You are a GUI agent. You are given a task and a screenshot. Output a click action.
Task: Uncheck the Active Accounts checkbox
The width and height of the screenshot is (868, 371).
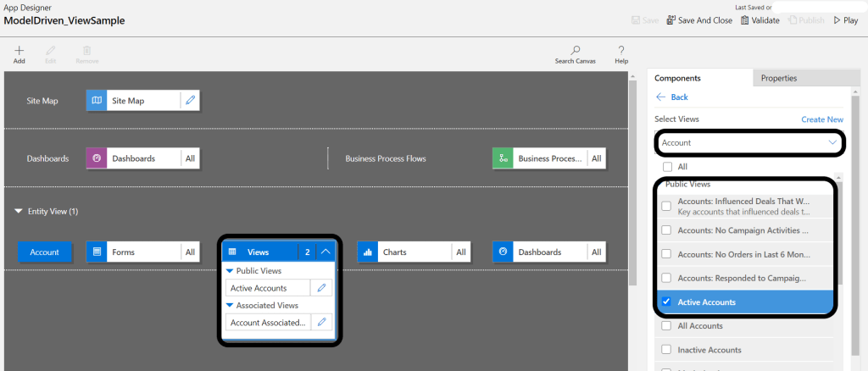(666, 302)
